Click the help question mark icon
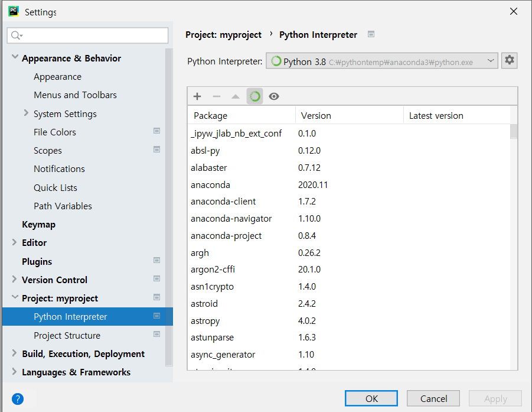The image size is (532, 412). 18,399
